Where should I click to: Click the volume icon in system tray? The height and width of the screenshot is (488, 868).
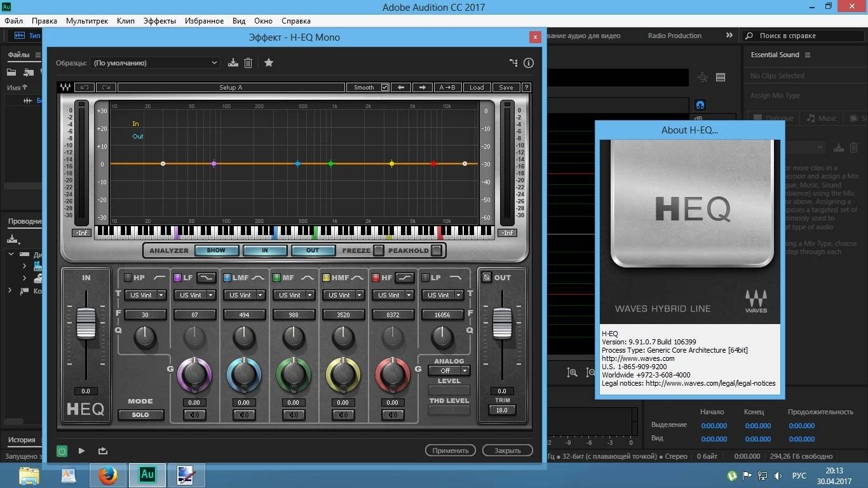pos(778,475)
